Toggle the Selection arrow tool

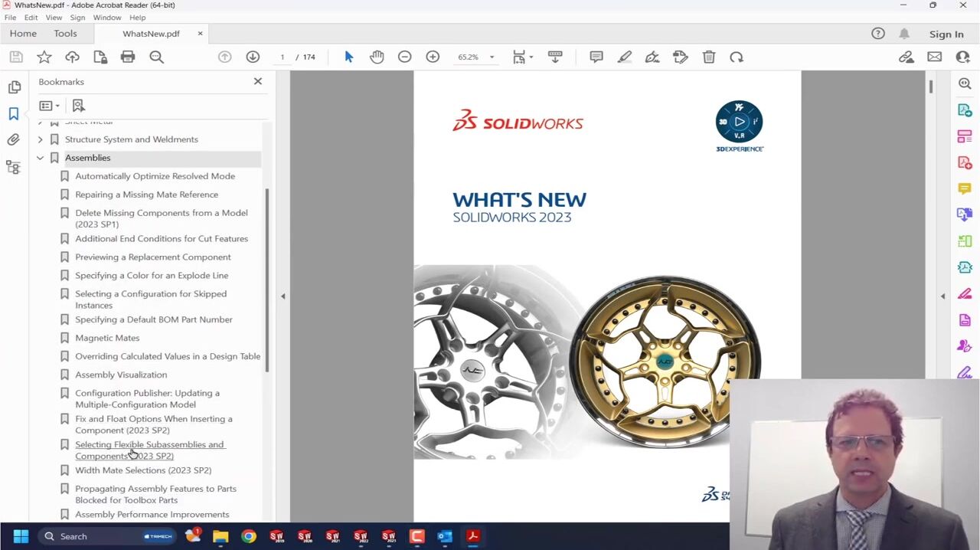(x=348, y=57)
